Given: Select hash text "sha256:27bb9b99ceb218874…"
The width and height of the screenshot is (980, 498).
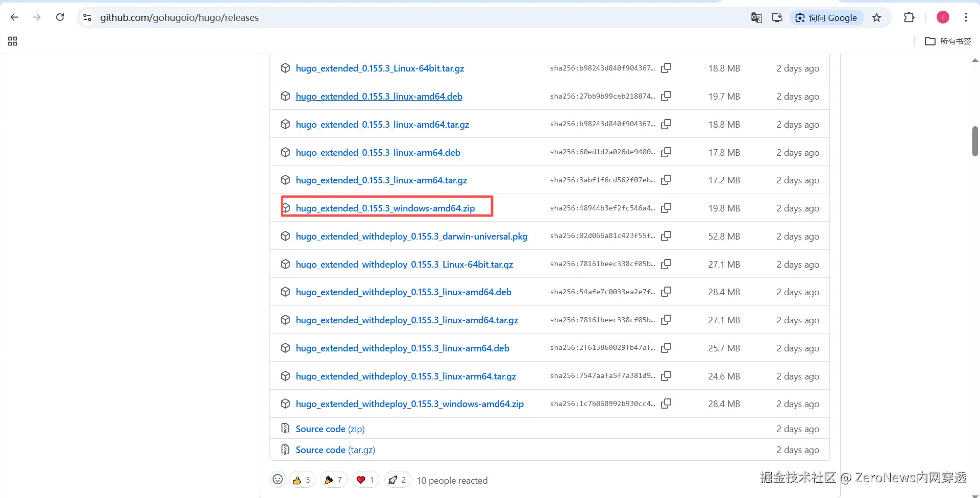Looking at the screenshot, I should point(602,96).
